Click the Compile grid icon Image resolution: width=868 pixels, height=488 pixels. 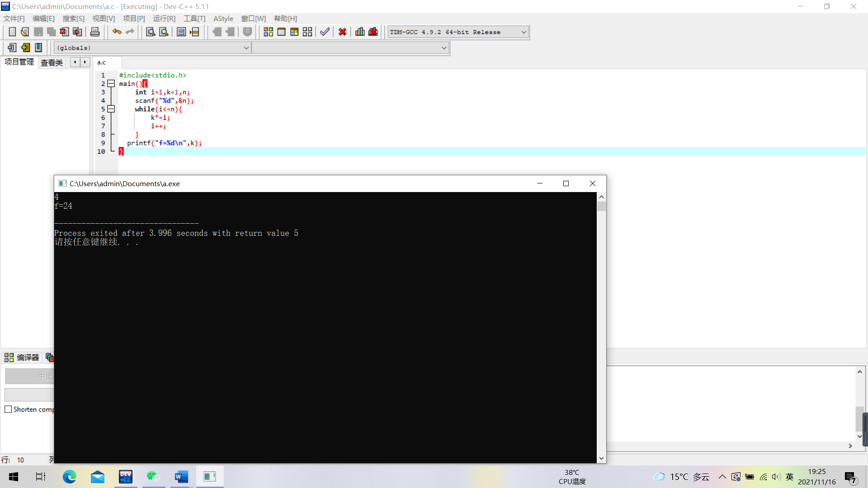(268, 32)
